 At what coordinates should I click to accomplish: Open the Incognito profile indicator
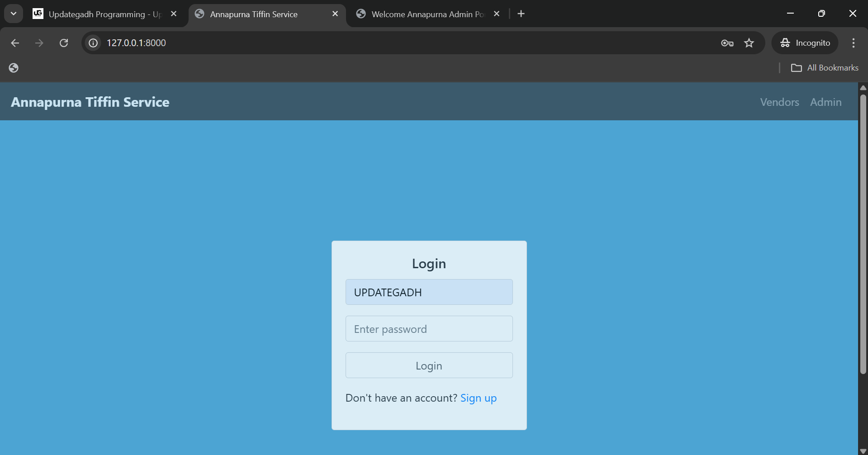point(805,43)
